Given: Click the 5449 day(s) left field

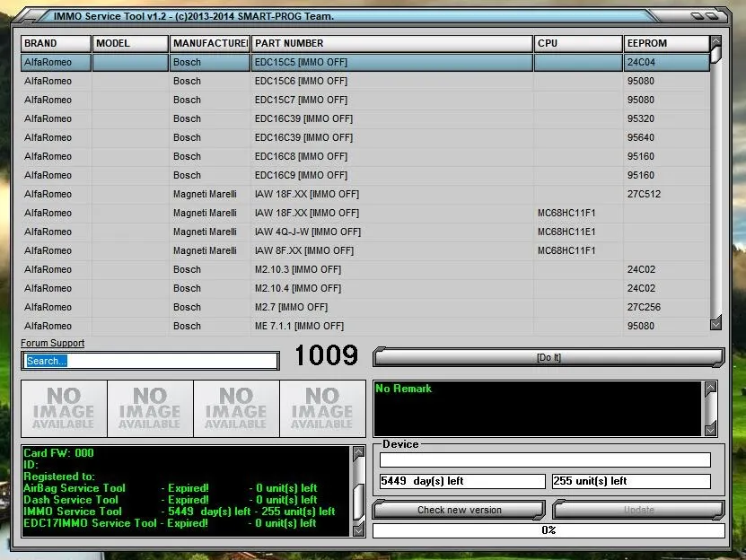Looking at the screenshot, I should coord(462,481).
